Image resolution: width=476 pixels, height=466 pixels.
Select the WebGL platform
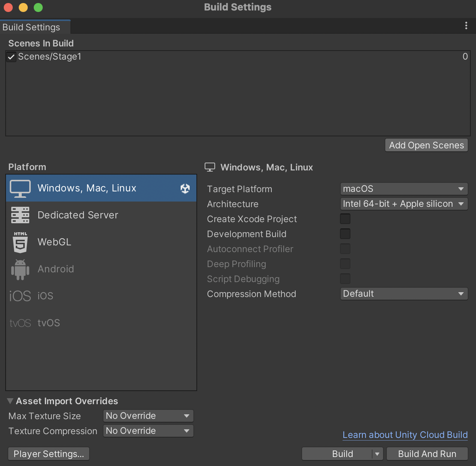point(101,242)
